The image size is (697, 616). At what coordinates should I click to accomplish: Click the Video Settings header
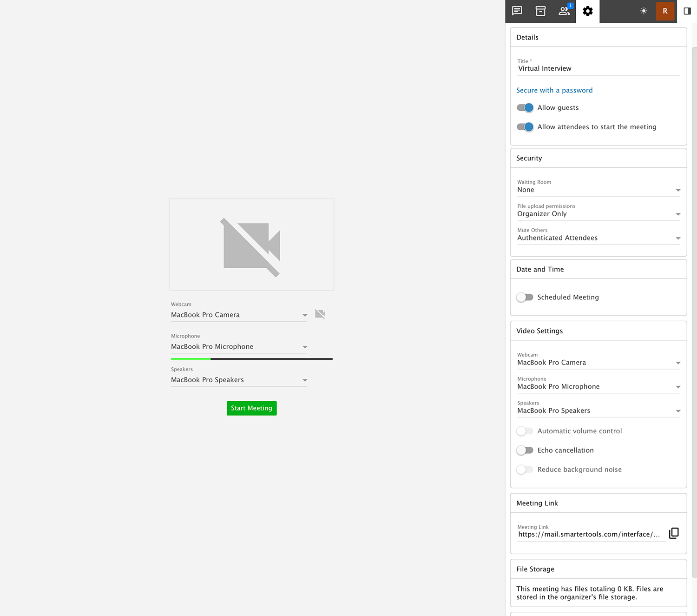coord(598,331)
